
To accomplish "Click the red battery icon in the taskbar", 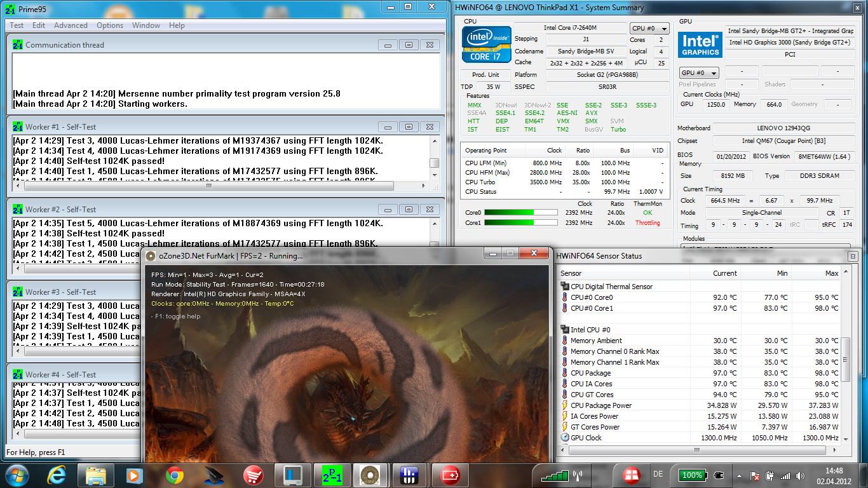I will point(450,475).
